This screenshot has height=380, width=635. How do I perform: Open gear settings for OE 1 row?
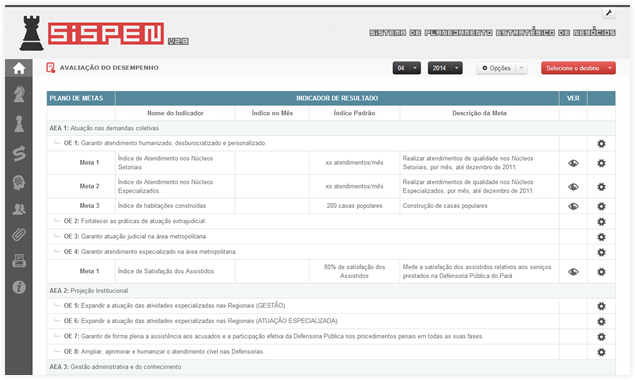point(601,143)
